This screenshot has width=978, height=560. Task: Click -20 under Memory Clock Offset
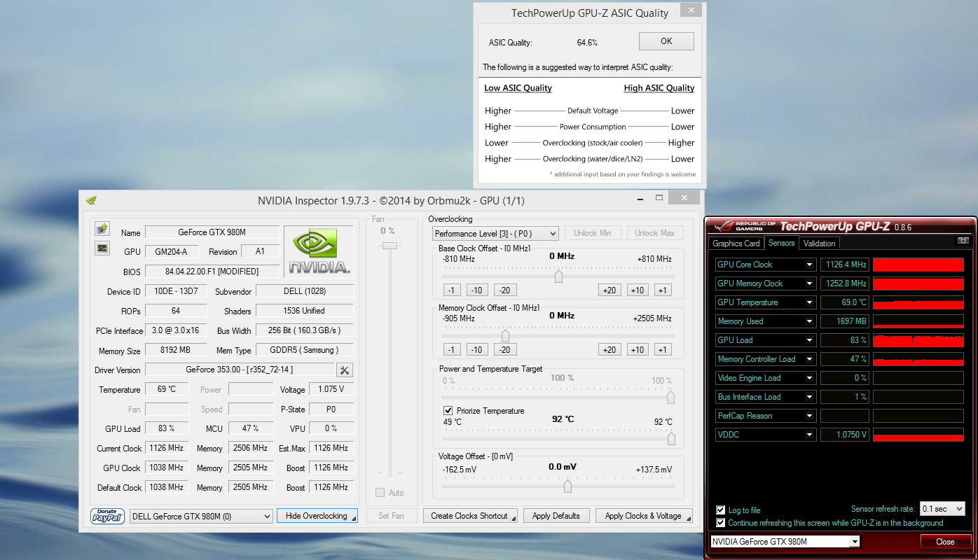pos(505,350)
